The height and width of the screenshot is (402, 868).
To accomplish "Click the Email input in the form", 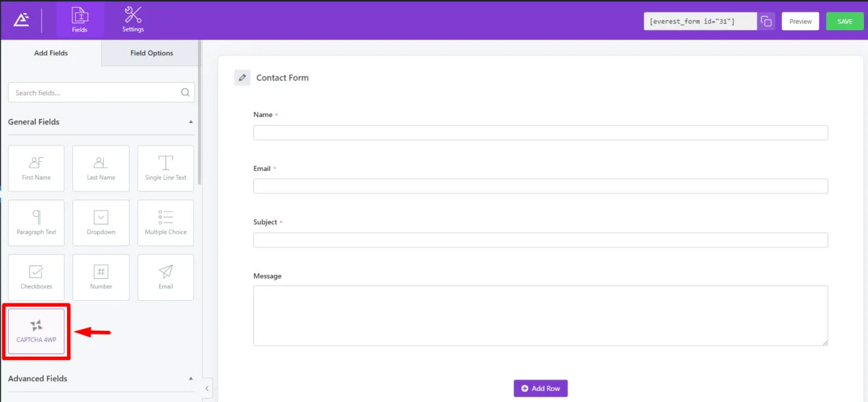I will pos(541,186).
